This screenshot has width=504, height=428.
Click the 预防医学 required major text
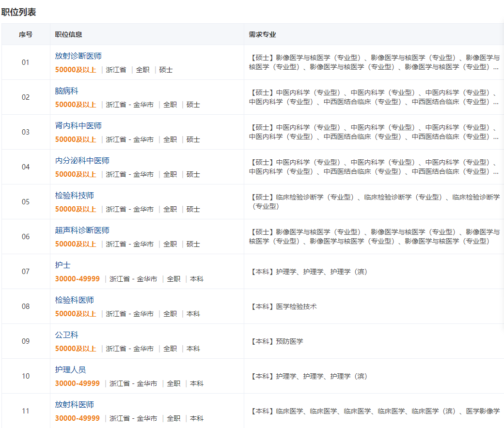pos(289,341)
